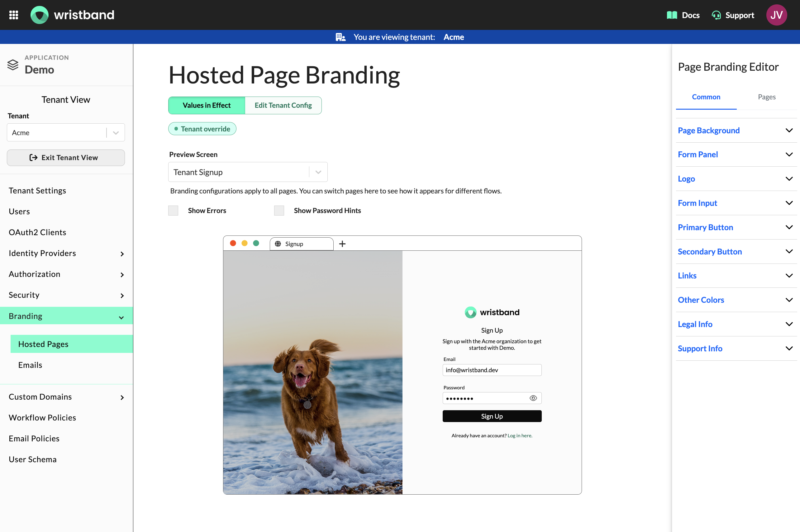The height and width of the screenshot is (532, 800).
Task: Enable the Show Password Hints checkbox
Action: click(279, 210)
